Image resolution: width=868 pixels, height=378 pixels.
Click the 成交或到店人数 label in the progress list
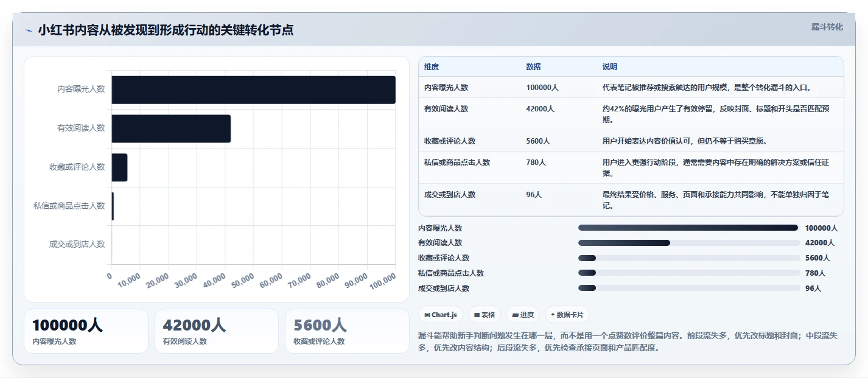pos(444,289)
